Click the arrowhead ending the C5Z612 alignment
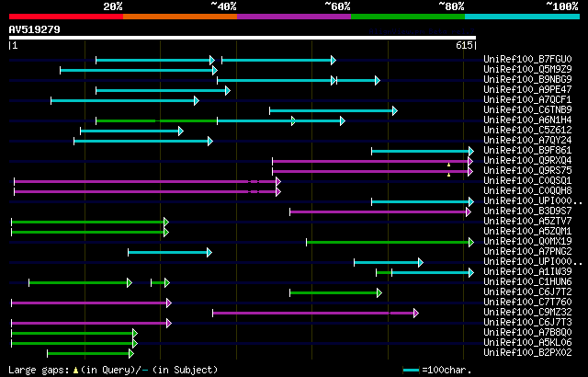588x377 pixels. tap(181, 131)
